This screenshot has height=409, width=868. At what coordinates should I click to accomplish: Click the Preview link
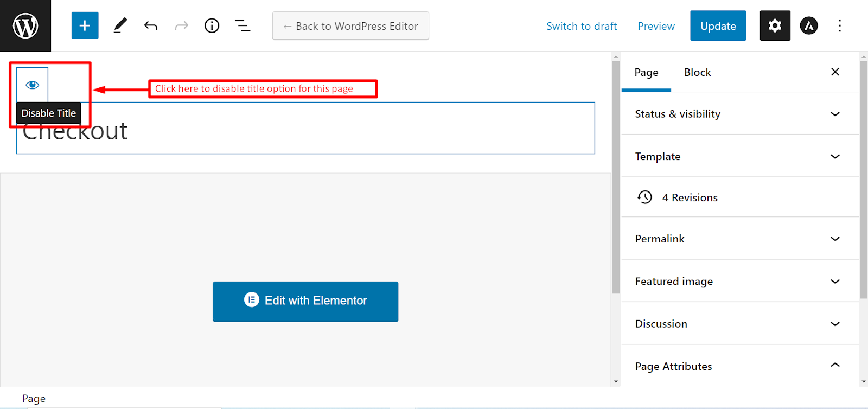(656, 26)
